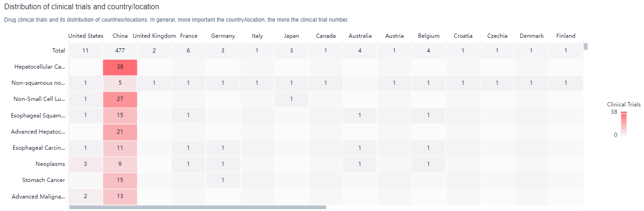The height and width of the screenshot is (211, 644).
Task: Click the vertical scrollbar thumb
Action: (585, 46)
